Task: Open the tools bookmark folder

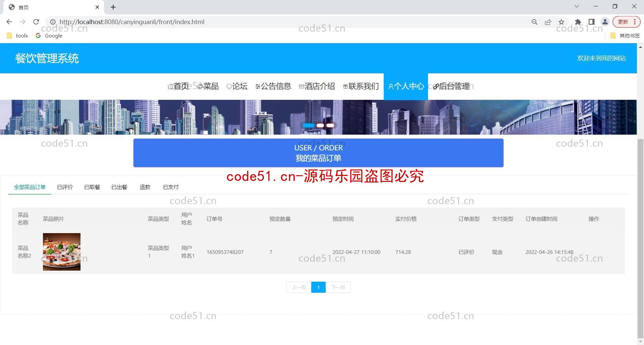Action: [17, 36]
